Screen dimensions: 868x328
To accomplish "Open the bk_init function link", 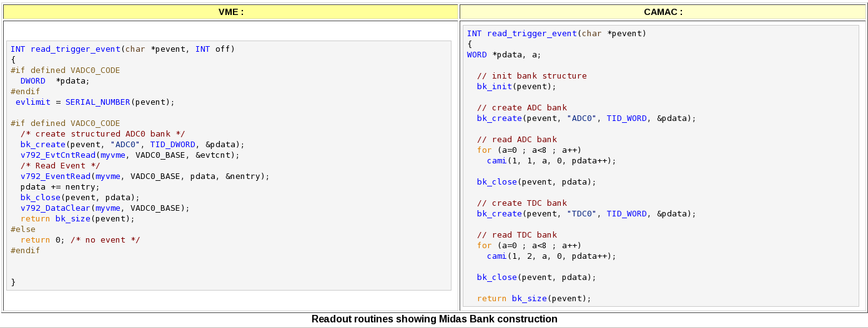I will pyautogui.click(x=495, y=86).
